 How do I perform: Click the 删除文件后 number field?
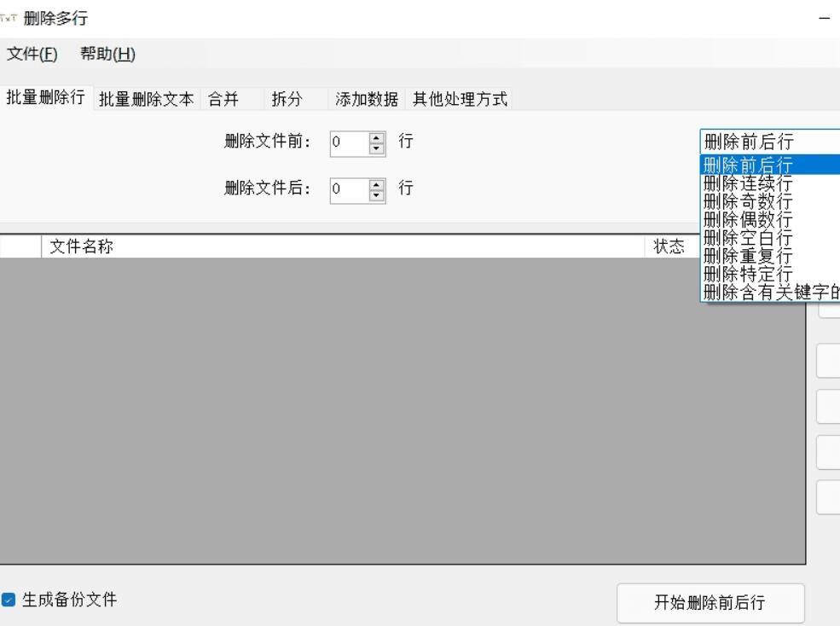coord(350,189)
